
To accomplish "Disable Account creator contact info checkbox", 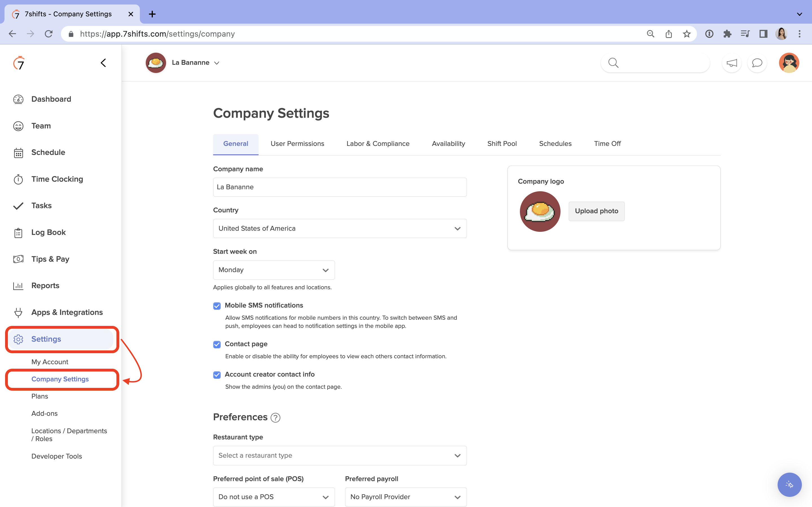I will coord(217,375).
